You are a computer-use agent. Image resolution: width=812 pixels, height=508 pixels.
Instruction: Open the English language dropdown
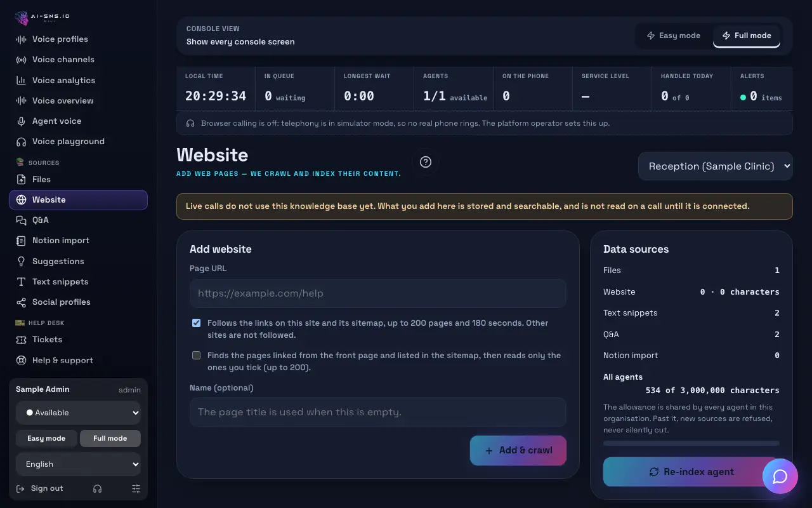coord(78,464)
